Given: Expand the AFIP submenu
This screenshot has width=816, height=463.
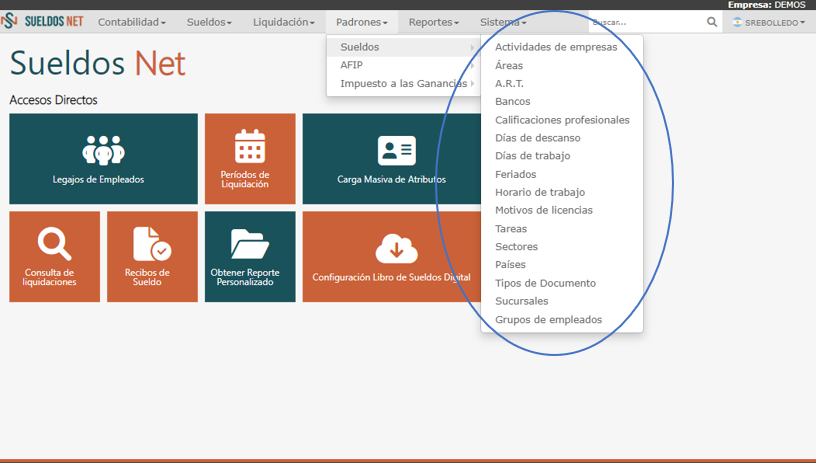Looking at the screenshot, I should click(403, 65).
